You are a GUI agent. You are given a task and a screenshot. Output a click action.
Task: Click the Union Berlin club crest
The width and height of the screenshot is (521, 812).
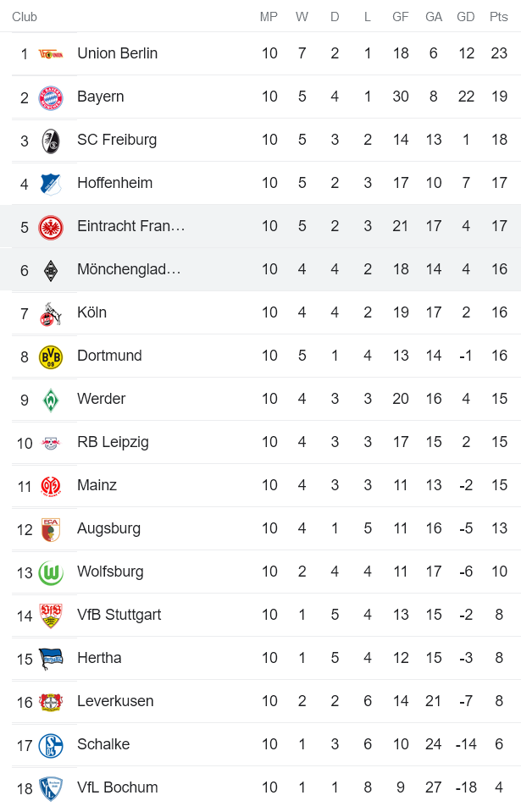click(x=49, y=52)
